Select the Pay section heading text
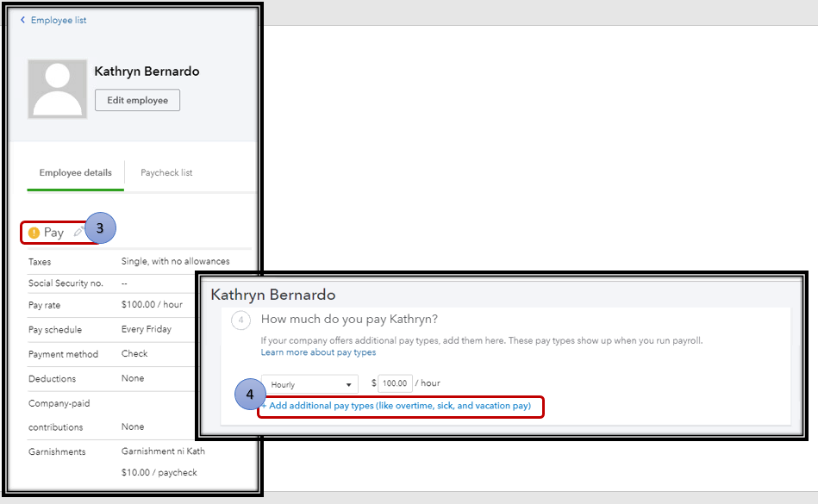 pos(53,233)
